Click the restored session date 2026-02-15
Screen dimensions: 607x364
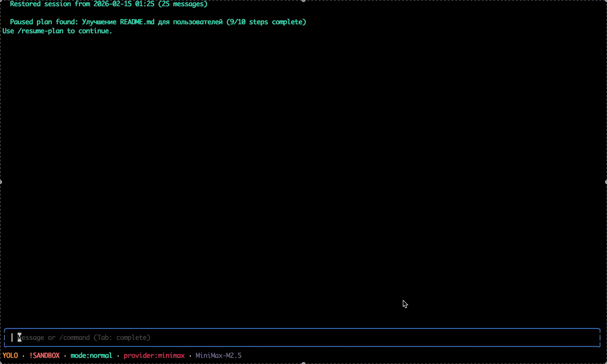pyautogui.click(x=112, y=4)
